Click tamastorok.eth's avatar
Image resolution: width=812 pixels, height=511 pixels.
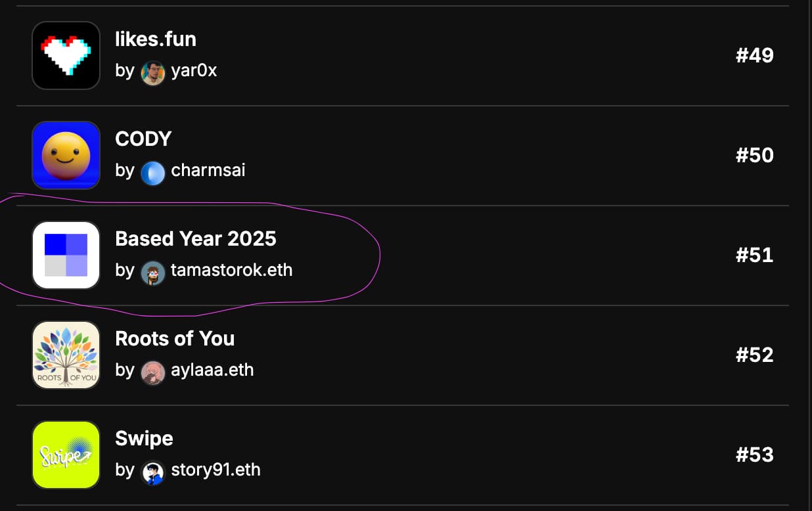153,271
